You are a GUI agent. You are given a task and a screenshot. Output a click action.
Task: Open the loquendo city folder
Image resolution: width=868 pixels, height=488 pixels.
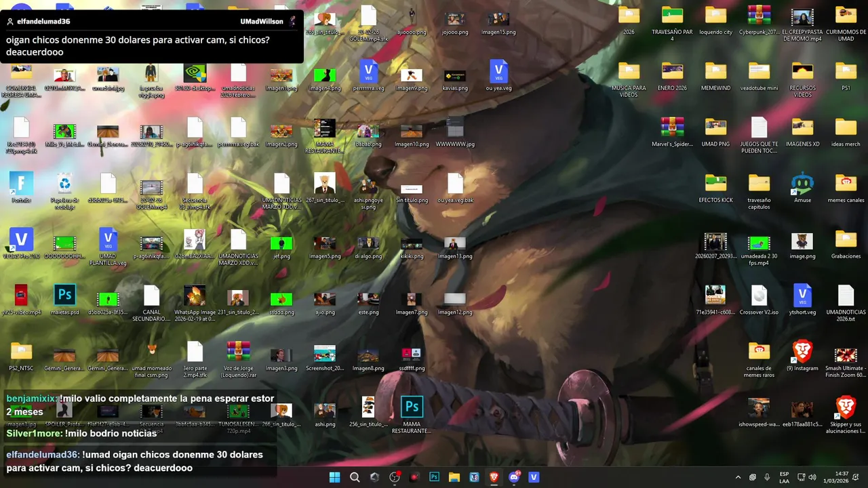pyautogui.click(x=715, y=19)
